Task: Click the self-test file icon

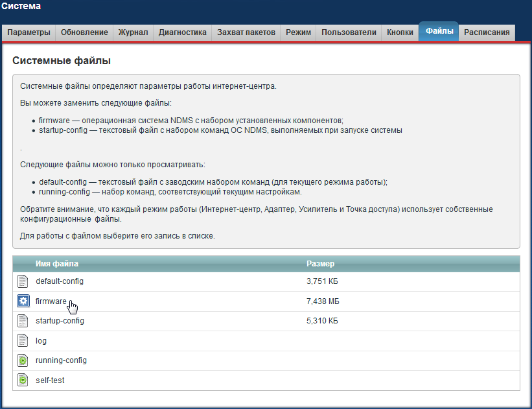Action: click(23, 380)
